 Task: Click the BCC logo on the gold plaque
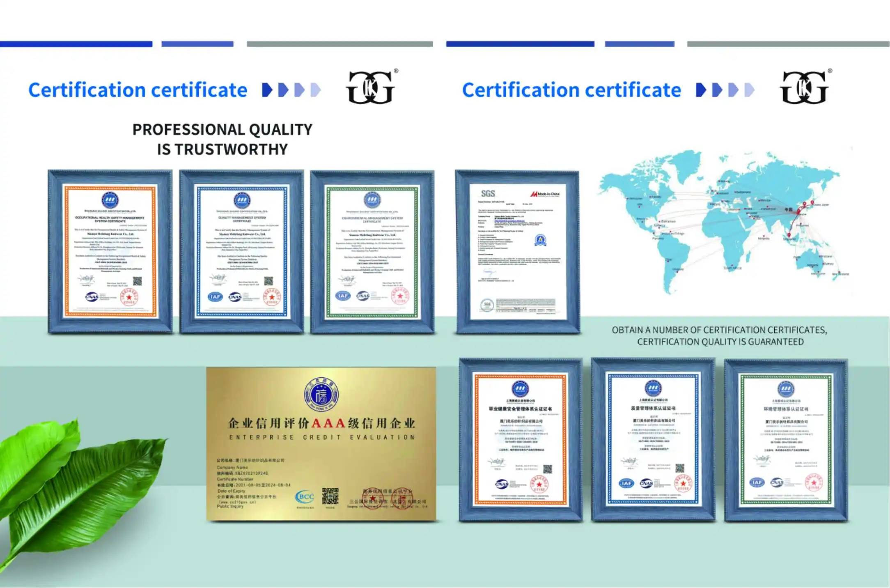click(305, 497)
